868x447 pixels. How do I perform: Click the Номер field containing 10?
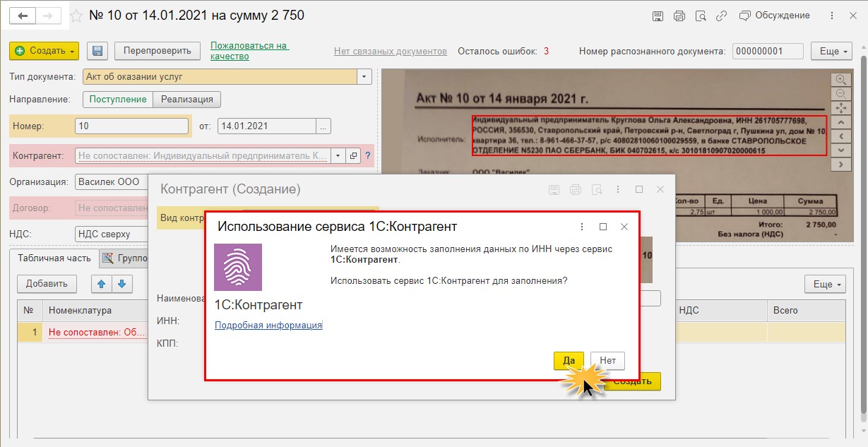131,126
